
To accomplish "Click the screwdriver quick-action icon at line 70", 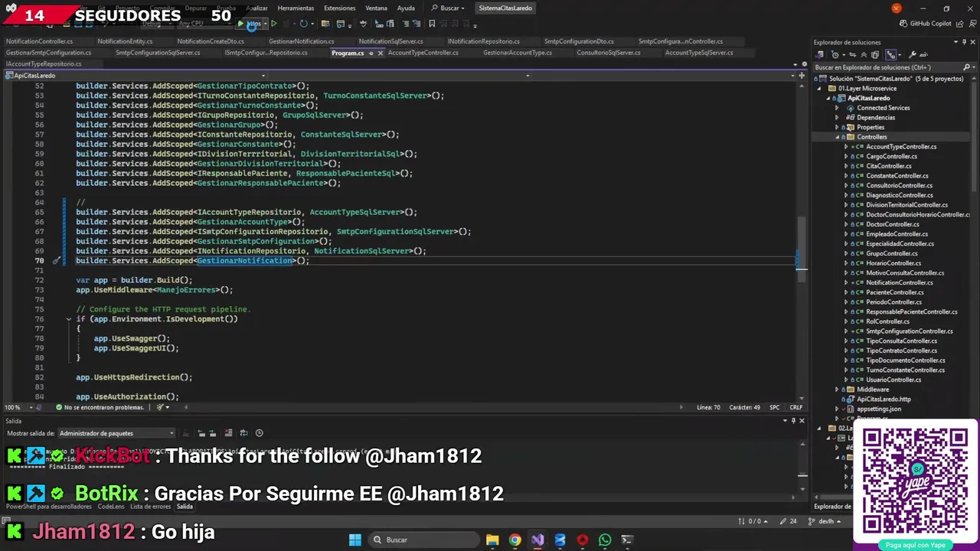I will coord(56,261).
